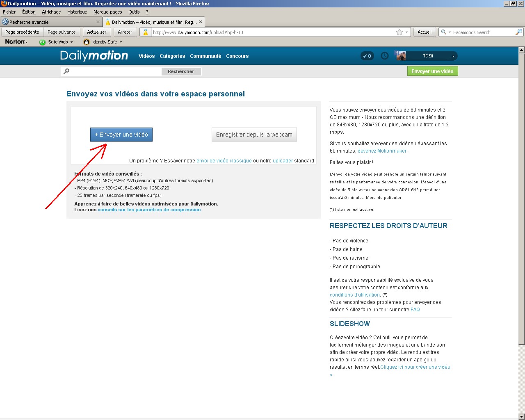
Task: Click the Safe Web OK status icon
Action: pos(42,42)
